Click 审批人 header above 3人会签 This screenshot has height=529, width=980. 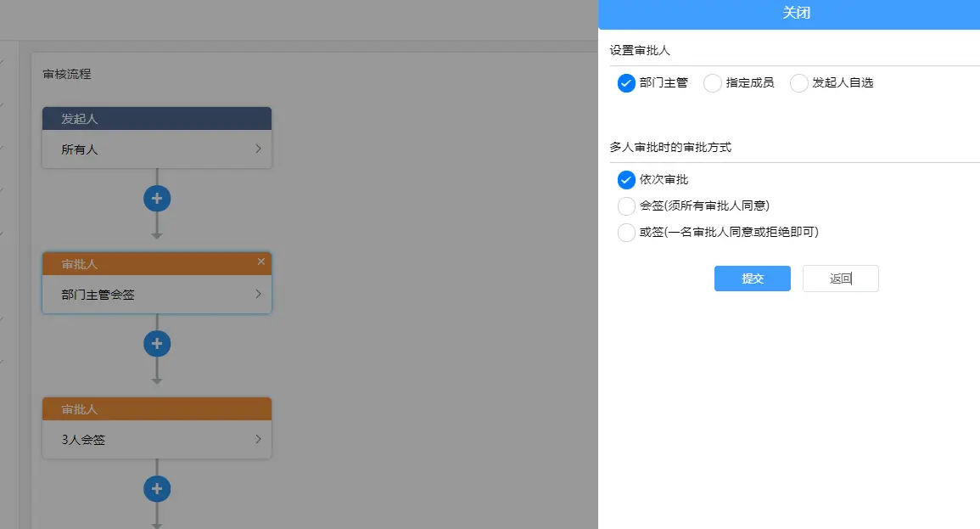pos(157,409)
